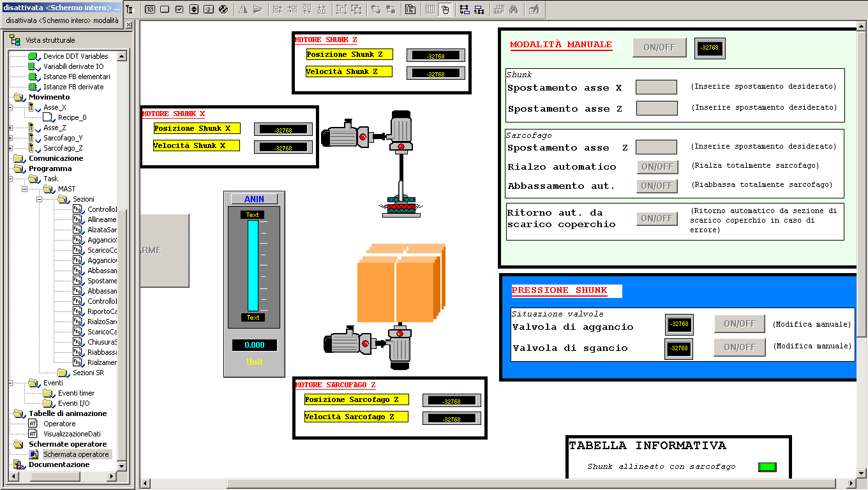
Task: Click the green Shunk allineato indicator
Action: 767,467
